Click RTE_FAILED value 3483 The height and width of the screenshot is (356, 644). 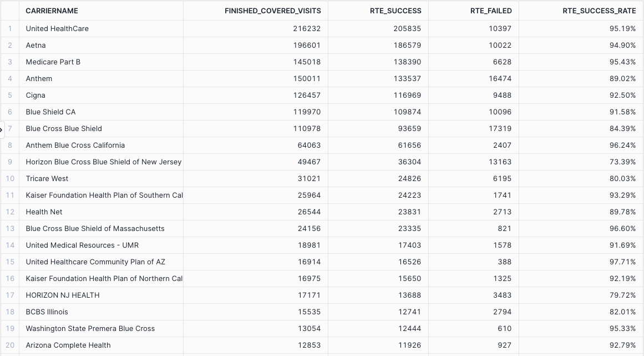502,295
